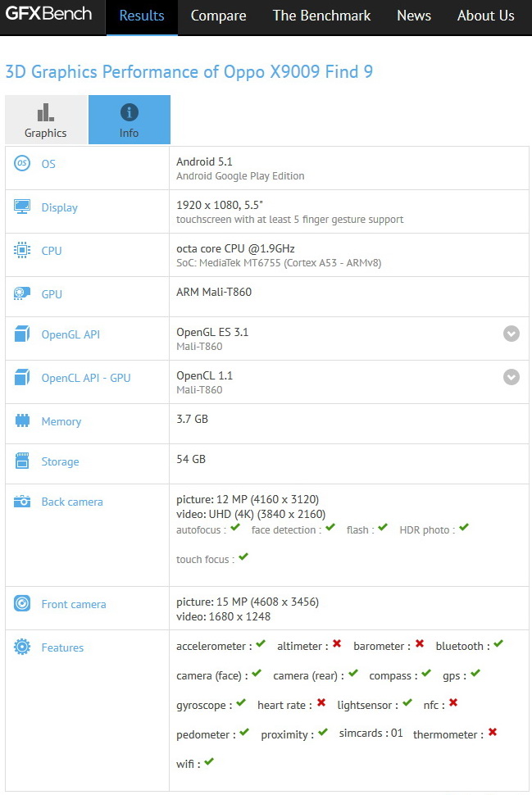Viewport: 532px width, 795px height.
Task: Click the CPU label link
Action: pyautogui.click(x=52, y=251)
